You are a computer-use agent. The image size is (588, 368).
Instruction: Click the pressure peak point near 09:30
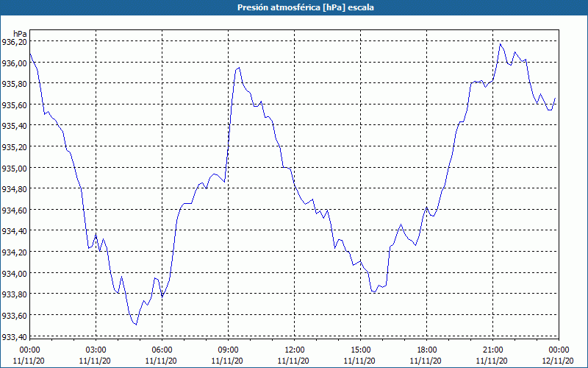tap(239, 68)
